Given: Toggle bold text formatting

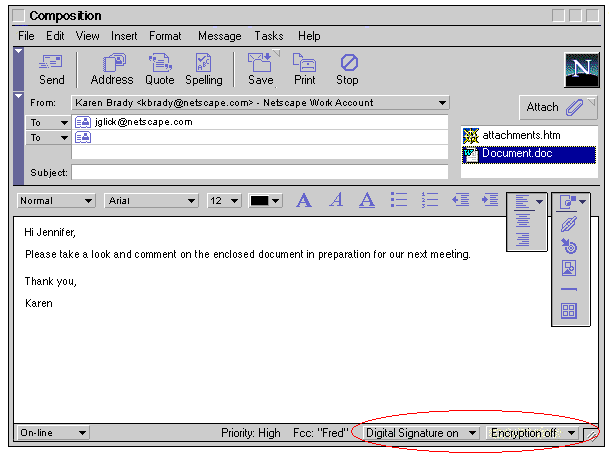Looking at the screenshot, I should tap(304, 200).
